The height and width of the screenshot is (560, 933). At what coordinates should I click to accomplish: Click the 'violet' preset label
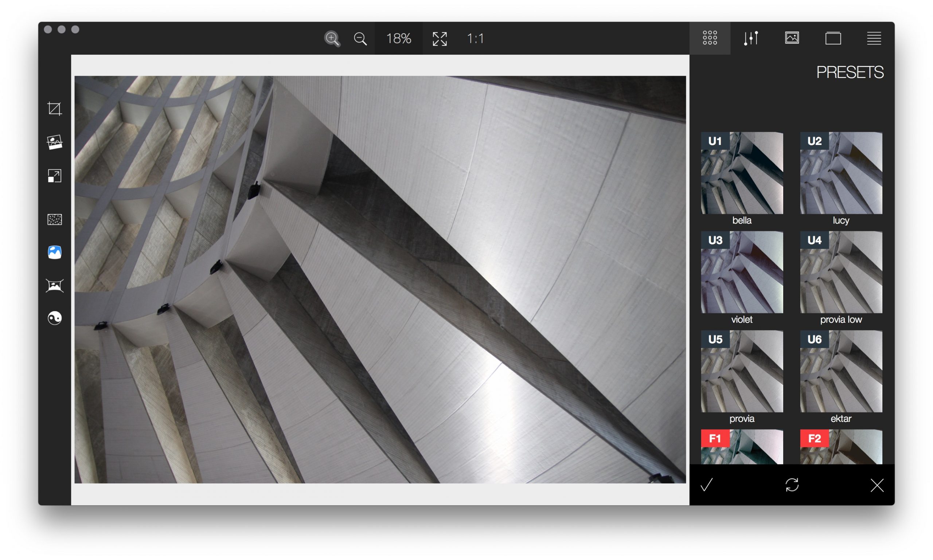click(742, 320)
